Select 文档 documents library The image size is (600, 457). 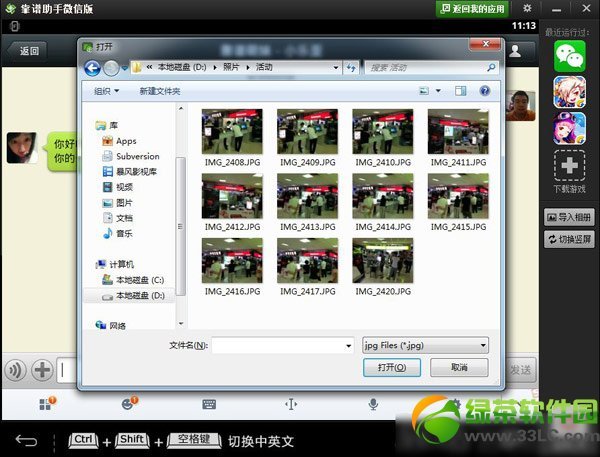tap(117, 218)
